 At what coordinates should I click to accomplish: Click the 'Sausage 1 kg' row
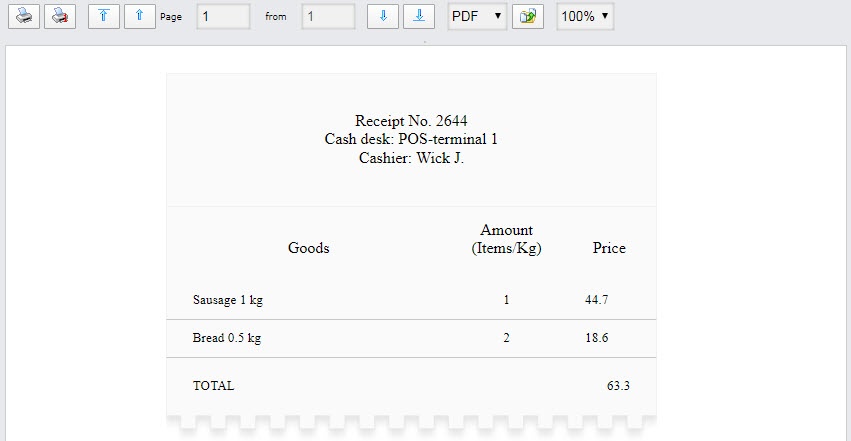228,300
